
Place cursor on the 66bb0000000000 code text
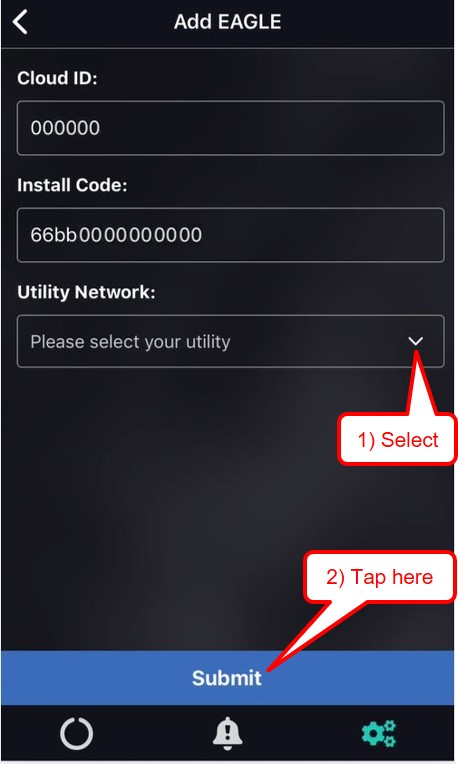116,235
